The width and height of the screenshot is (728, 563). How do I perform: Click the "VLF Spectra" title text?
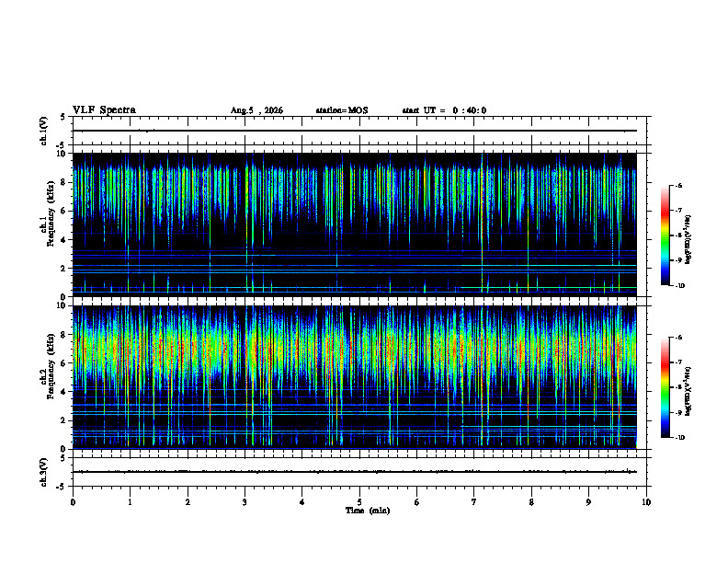click(x=104, y=110)
